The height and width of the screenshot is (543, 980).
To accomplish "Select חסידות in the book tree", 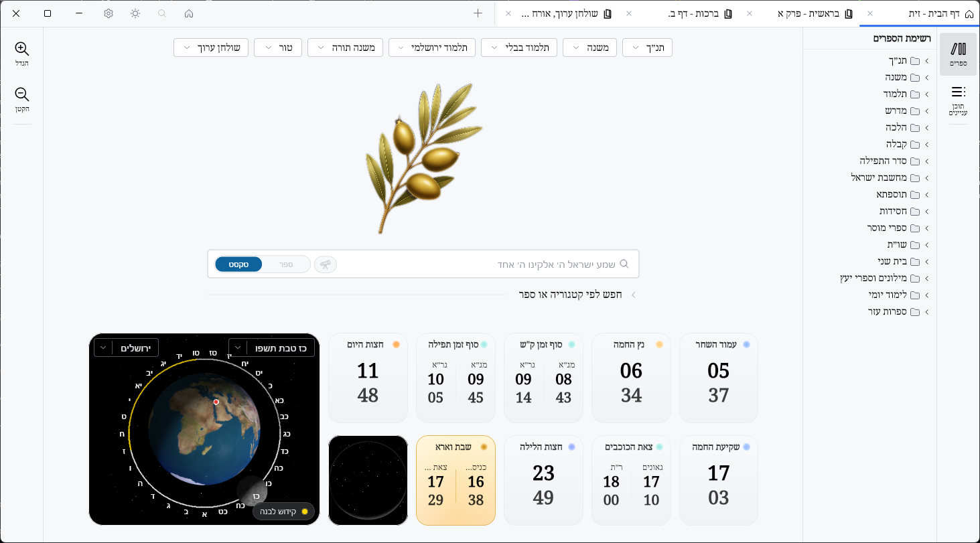I will point(893,211).
